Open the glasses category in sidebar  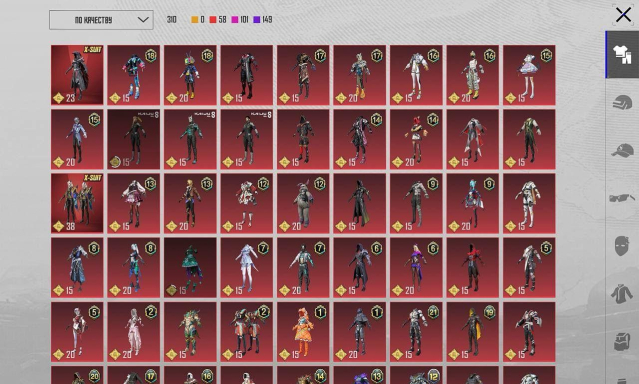click(622, 198)
